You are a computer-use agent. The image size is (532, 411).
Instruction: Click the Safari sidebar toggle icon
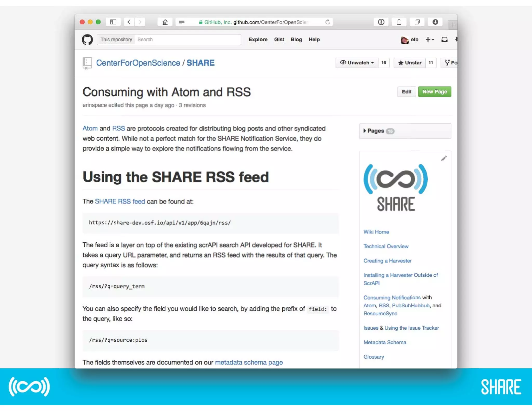113,22
